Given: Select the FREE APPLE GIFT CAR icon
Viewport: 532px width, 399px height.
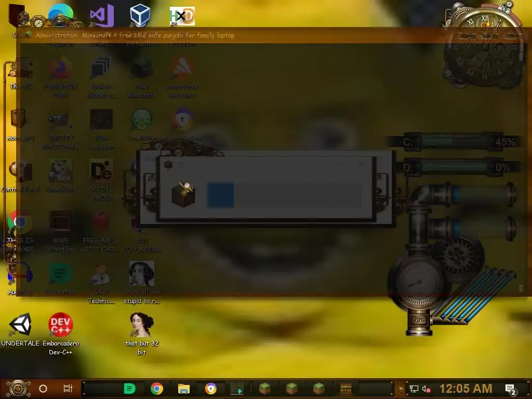Looking at the screenshot, I should (101, 222).
